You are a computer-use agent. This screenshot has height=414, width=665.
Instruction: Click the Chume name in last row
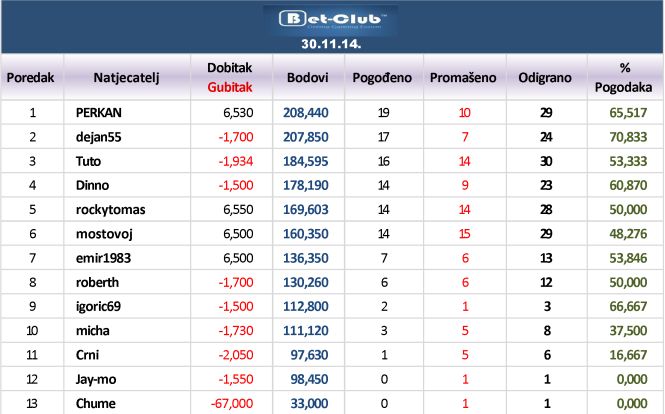point(95,403)
